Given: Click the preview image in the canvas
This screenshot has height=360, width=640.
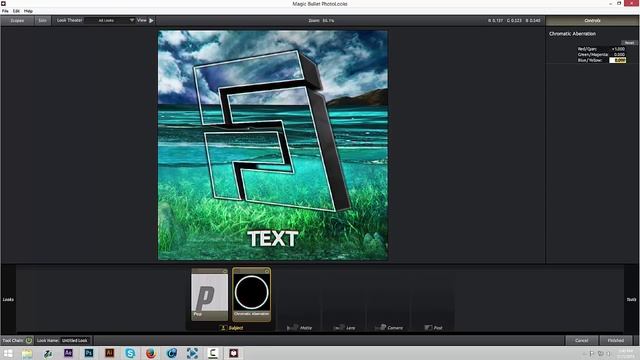Looking at the screenshot, I should pos(273,145).
